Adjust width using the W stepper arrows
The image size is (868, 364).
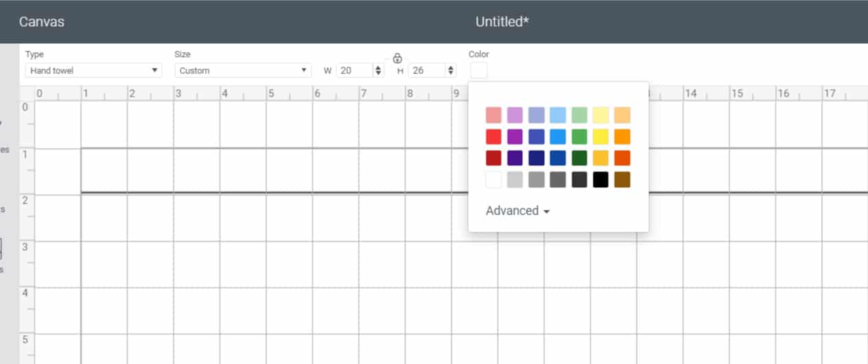click(378, 70)
